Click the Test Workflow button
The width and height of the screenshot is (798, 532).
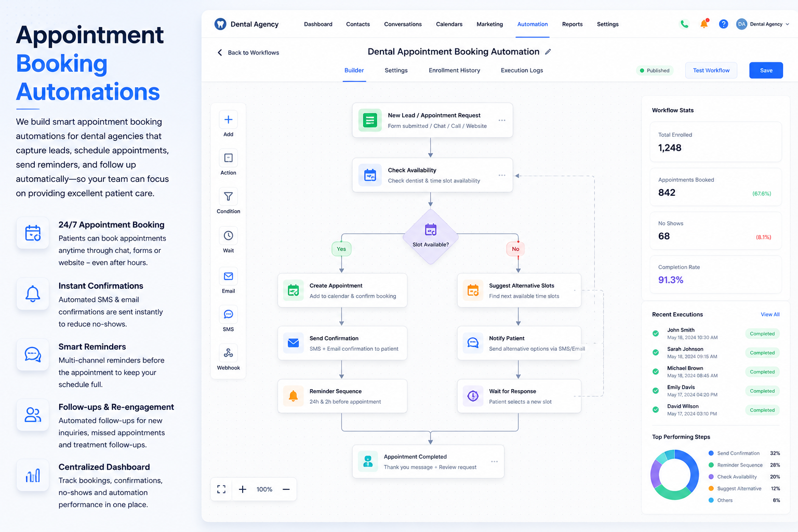711,71
